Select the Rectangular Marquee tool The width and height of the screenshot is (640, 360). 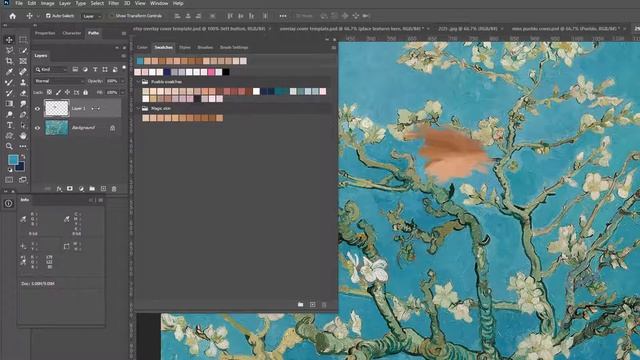23,40
